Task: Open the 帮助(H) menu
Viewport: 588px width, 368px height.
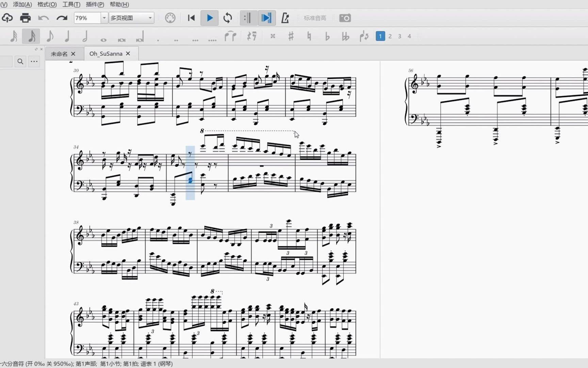Action: [119, 4]
